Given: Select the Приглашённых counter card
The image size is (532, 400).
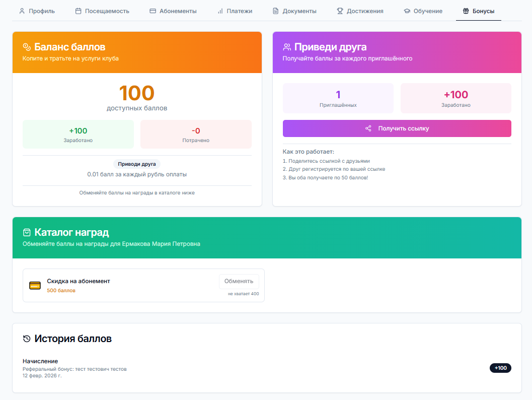Looking at the screenshot, I should [x=338, y=98].
